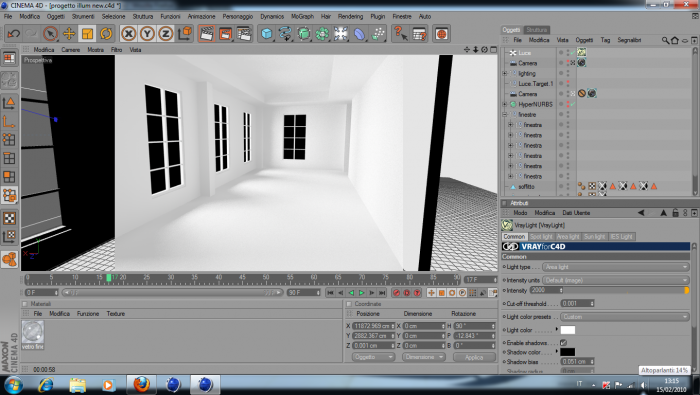This screenshot has height=395, width=700.
Task: Activate the Move tool icon
Action: point(69,33)
